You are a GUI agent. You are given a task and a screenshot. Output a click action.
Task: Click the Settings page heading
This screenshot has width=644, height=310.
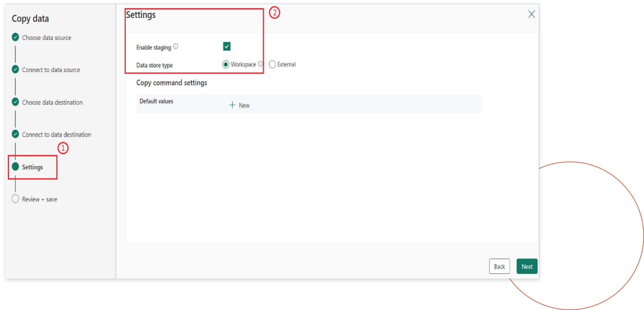(x=141, y=15)
